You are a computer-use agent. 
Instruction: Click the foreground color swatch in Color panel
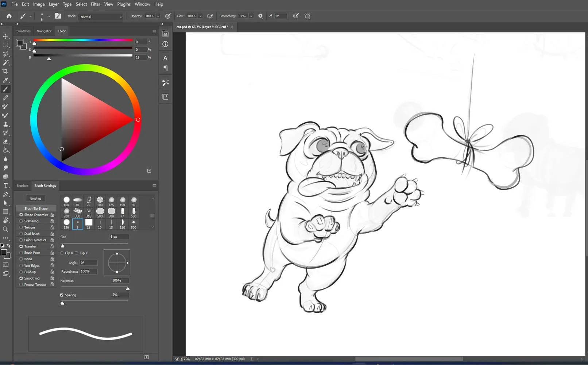coord(20,43)
